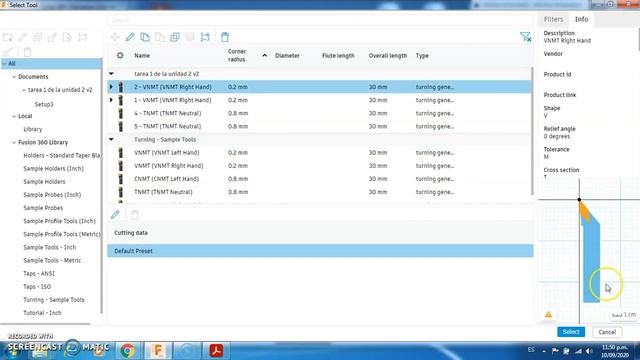Select the VNMT (VNMT Left Hand) row

click(320, 153)
